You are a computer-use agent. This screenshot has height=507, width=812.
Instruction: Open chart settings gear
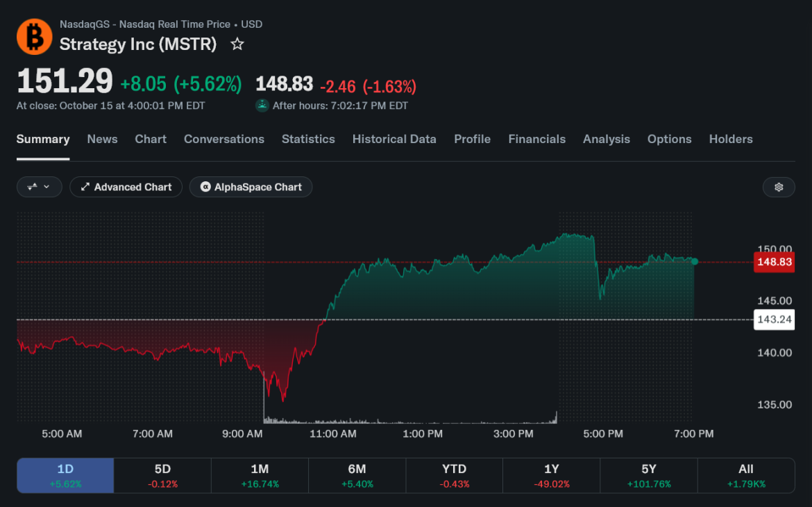click(778, 187)
